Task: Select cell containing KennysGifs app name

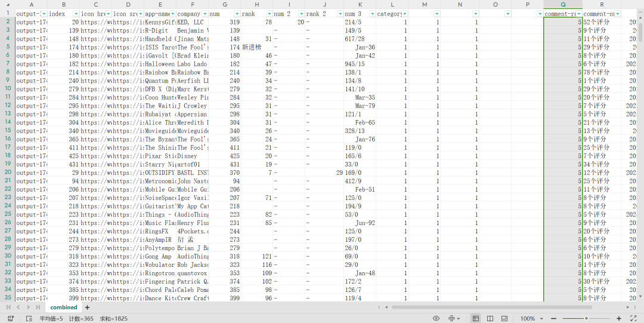Action: tap(160, 22)
